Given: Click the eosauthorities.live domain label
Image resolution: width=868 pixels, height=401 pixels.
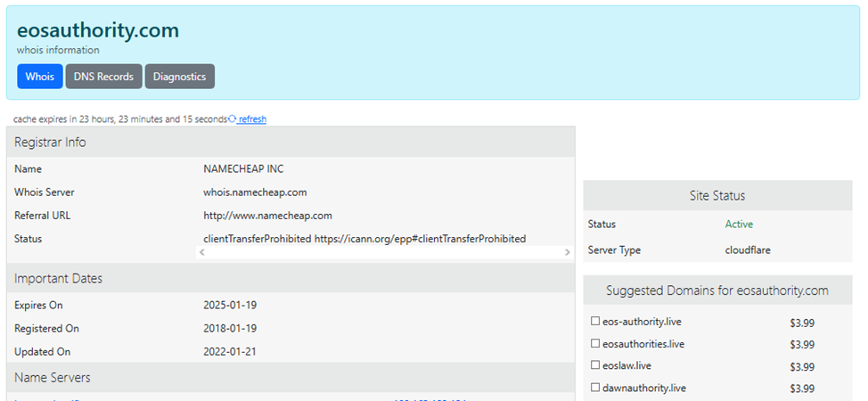Looking at the screenshot, I should pos(643,344).
